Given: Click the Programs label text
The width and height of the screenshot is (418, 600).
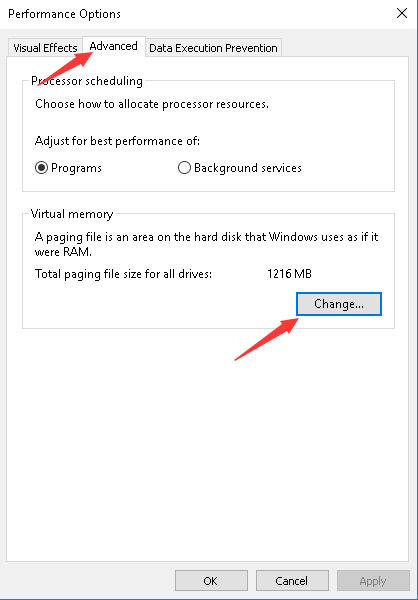Looking at the screenshot, I should (76, 168).
